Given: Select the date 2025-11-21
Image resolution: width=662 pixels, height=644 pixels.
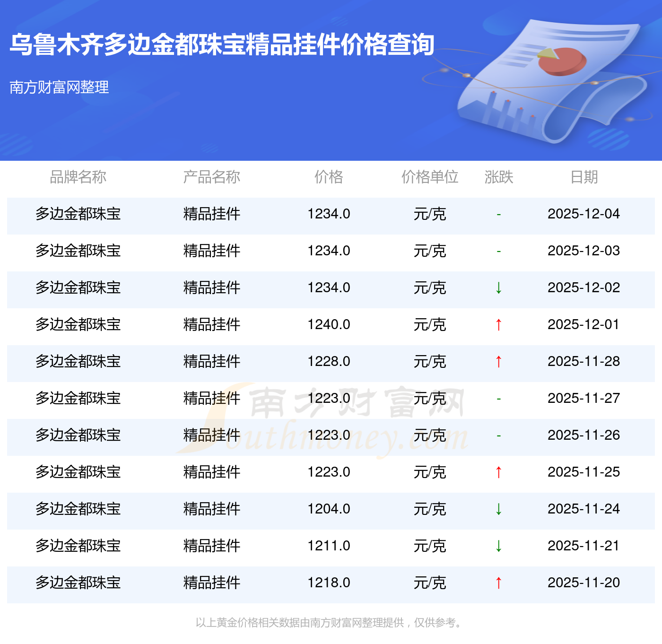Looking at the screenshot, I should click(584, 546).
